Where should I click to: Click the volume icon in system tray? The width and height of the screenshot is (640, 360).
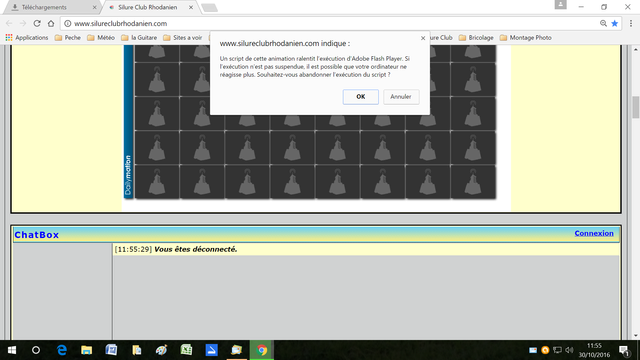click(x=569, y=350)
